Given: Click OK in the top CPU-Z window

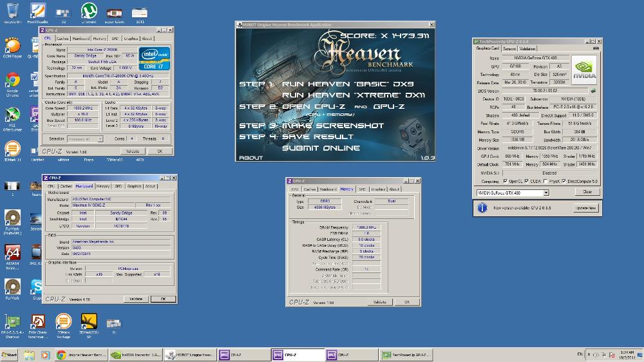Looking at the screenshot, I should tap(160, 151).
